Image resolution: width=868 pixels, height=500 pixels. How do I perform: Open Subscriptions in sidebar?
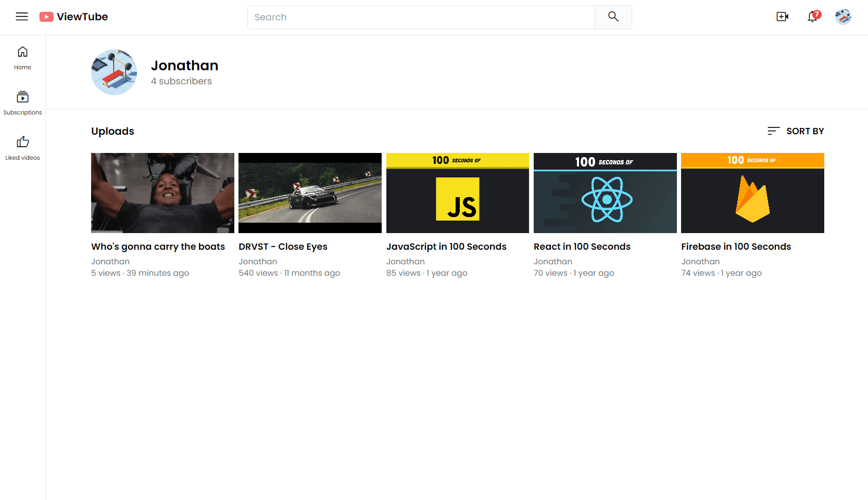pos(22,103)
